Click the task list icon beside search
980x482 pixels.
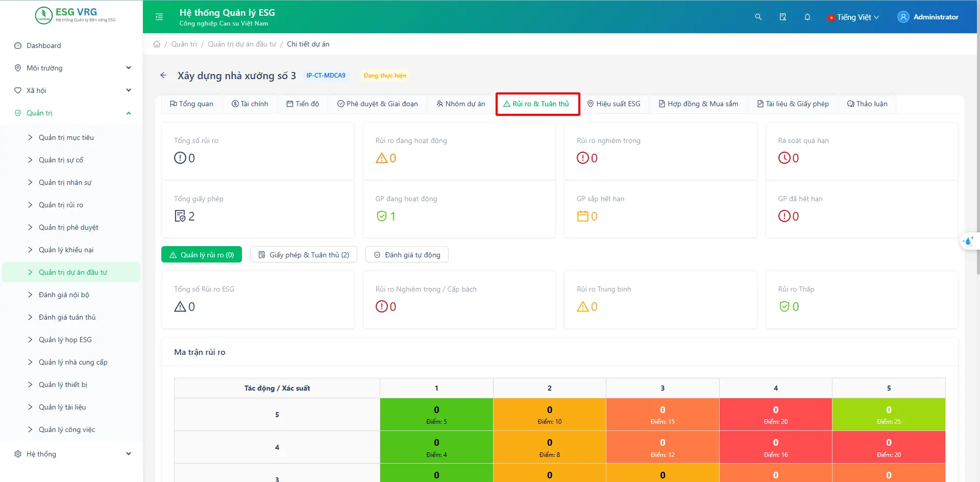pos(782,17)
